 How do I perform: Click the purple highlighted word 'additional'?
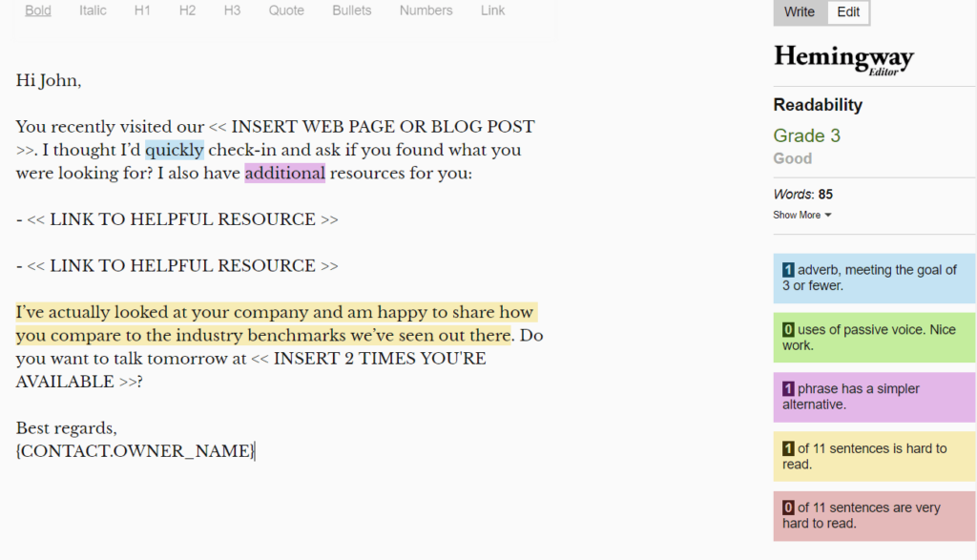[x=284, y=173]
